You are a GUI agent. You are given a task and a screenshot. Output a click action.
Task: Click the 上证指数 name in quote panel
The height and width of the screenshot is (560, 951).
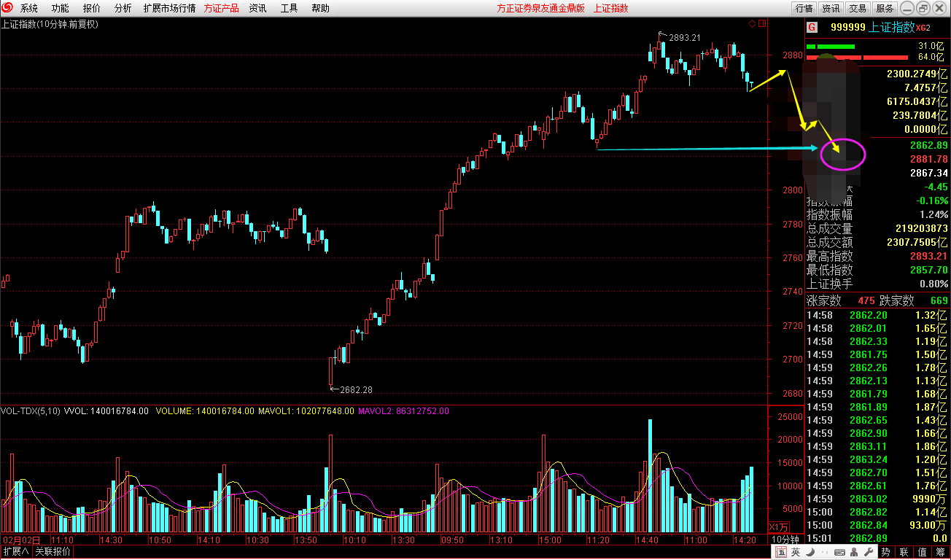click(892, 27)
